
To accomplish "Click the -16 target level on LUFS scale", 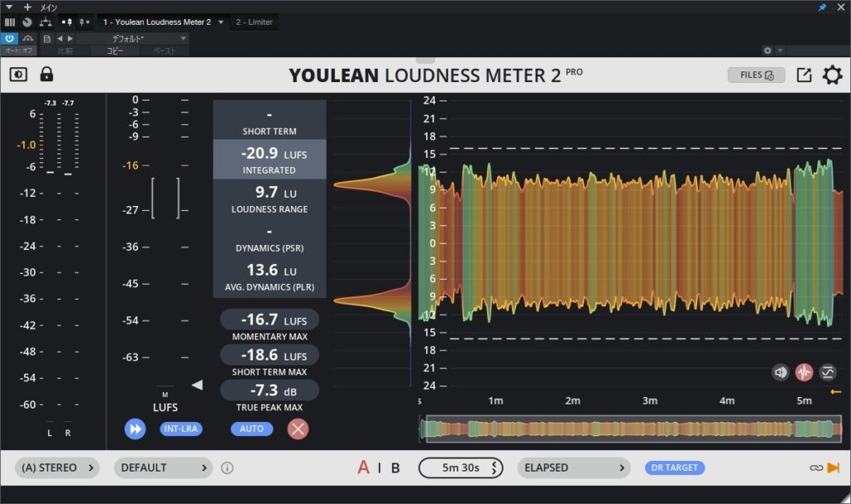I will click(130, 165).
